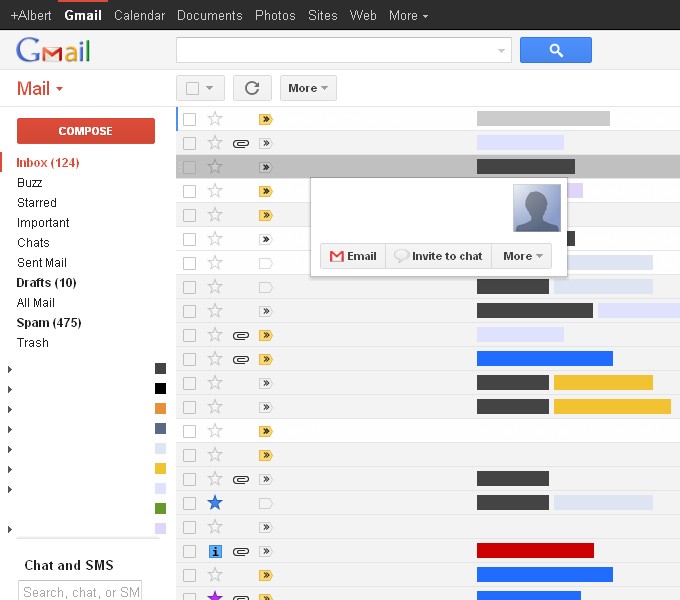Open the Inbox (124) folder
This screenshot has width=680, height=600.
[x=48, y=163]
